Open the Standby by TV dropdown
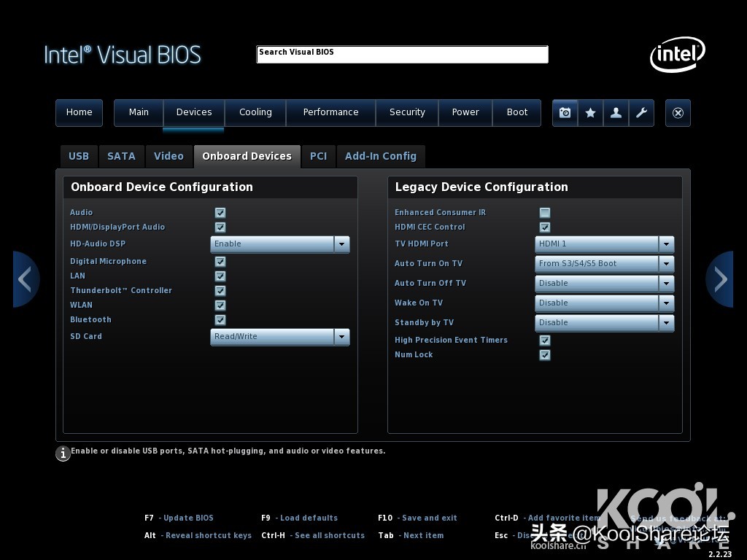The height and width of the screenshot is (560, 747). tap(605, 323)
